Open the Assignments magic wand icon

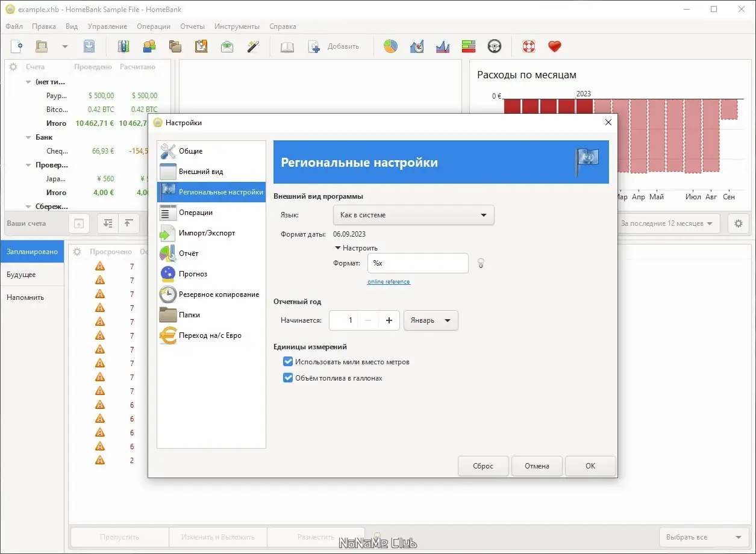pyautogui.click(x=253, y=46)
